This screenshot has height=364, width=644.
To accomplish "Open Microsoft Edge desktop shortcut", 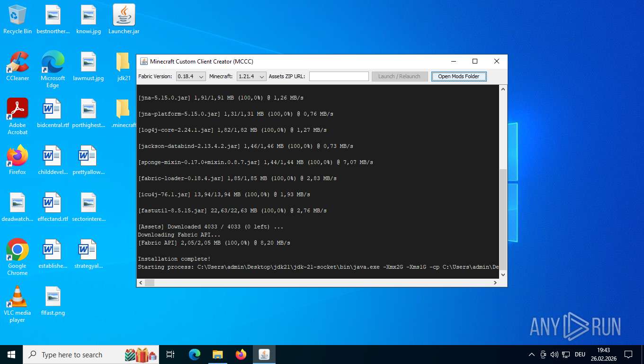I will click(53, 70).
